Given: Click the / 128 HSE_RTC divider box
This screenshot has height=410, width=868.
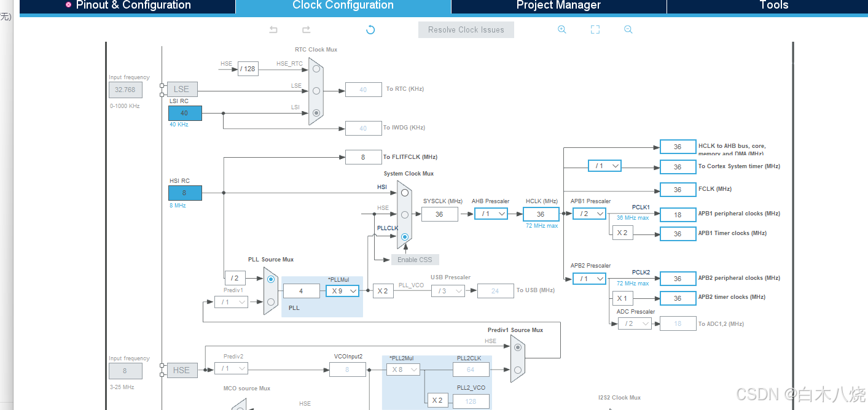Looking at the screenshot, I should [248, 69].
